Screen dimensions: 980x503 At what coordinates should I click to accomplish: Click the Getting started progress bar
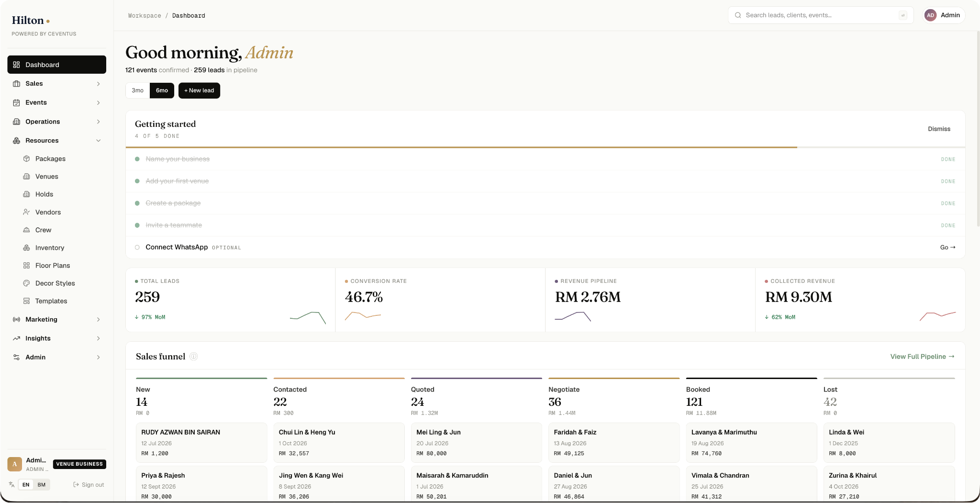pos(545,147)
